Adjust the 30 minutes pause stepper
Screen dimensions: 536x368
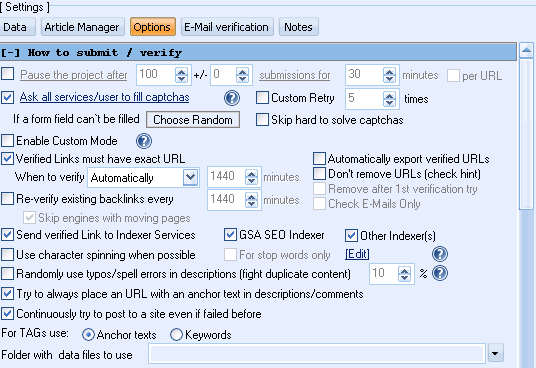389,75
